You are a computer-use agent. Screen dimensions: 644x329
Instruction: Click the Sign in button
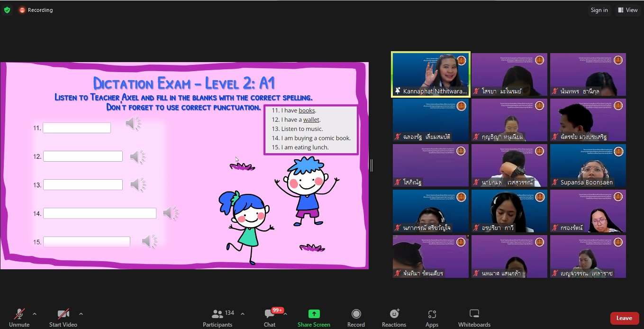click(599, 10)
